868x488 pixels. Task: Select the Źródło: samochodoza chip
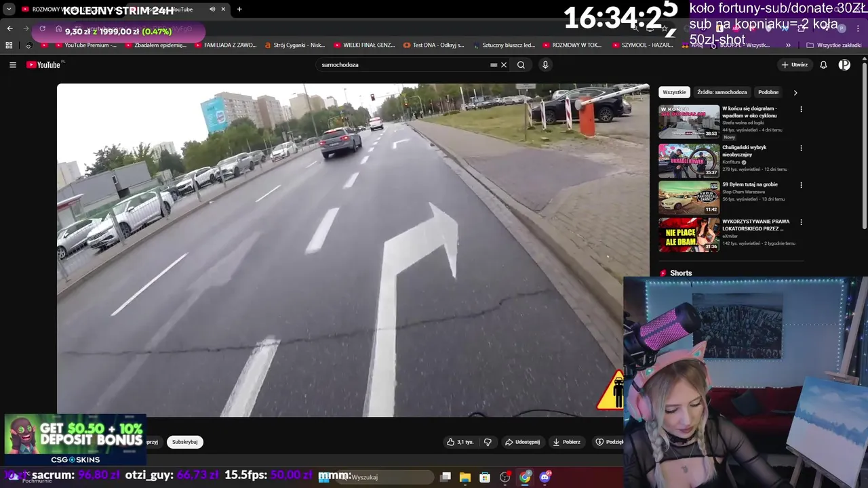tap(722, 92)
